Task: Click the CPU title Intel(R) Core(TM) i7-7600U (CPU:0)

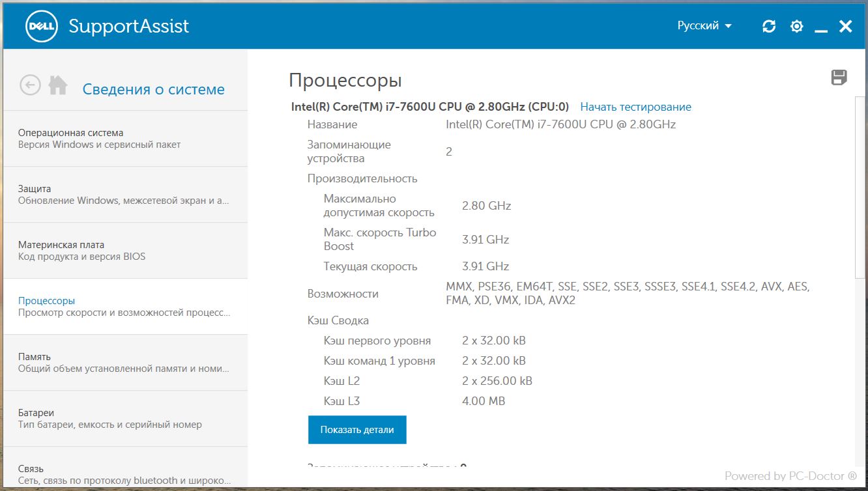Action: pos(430,107)
